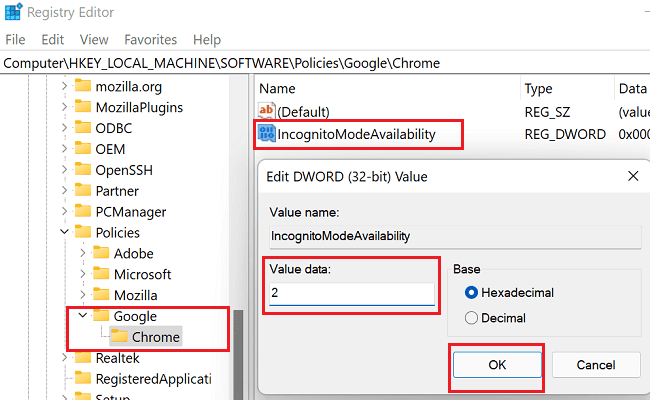Expand the Adobe key
Screen dimensions: 650x400
point(82,253)
